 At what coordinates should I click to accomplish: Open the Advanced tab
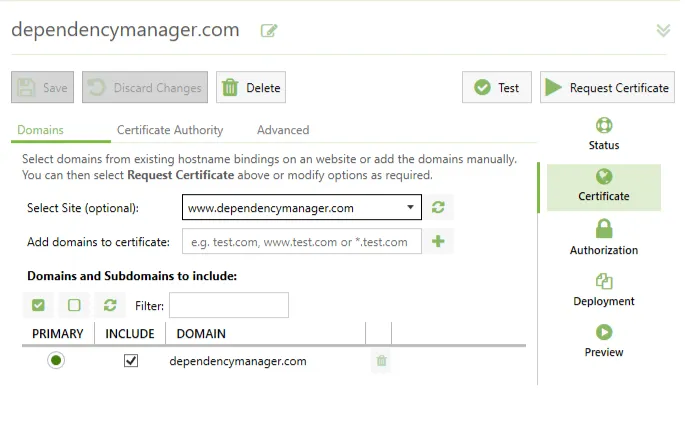[283, 130]
